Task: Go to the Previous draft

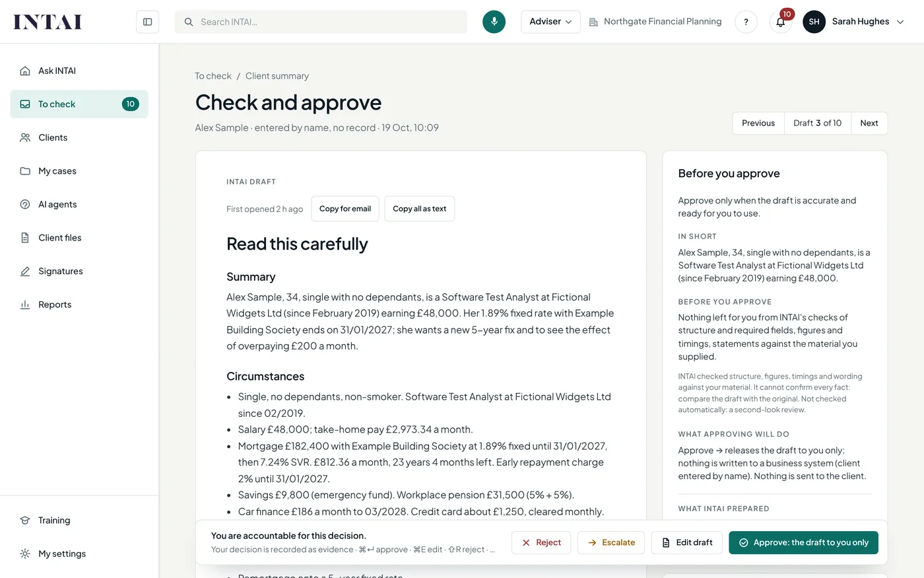Action: [758, 124]
